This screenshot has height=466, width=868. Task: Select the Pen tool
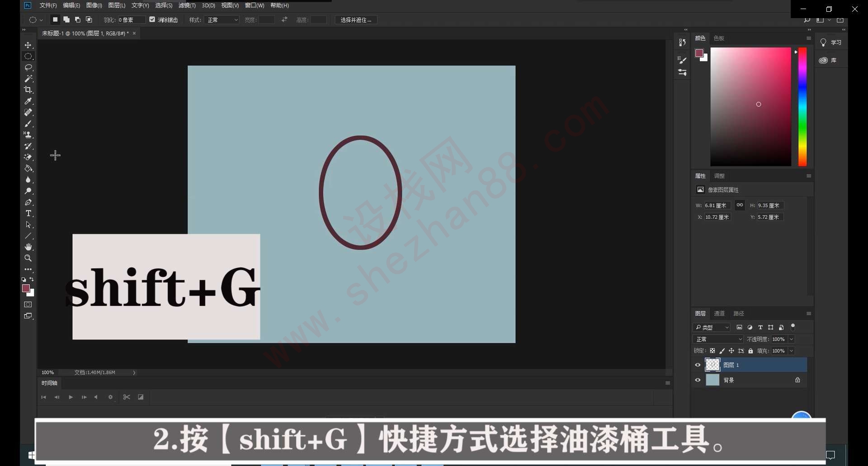28,202
